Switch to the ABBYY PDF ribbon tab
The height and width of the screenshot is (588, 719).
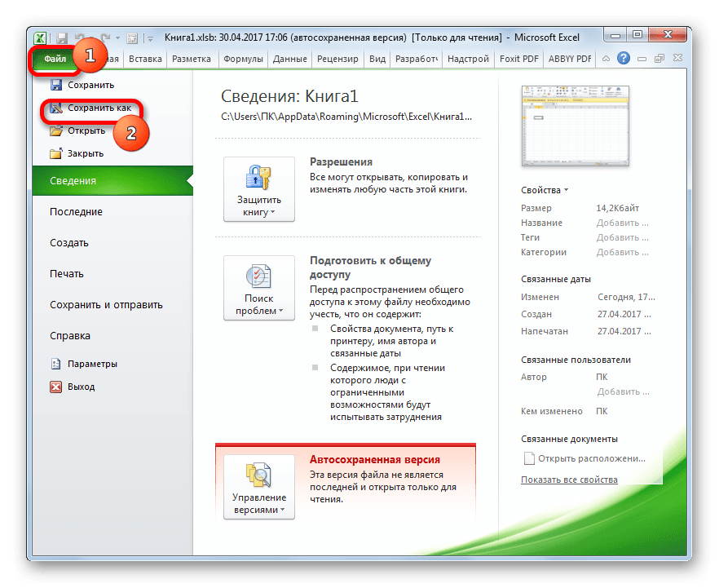(x=570, y=59)
